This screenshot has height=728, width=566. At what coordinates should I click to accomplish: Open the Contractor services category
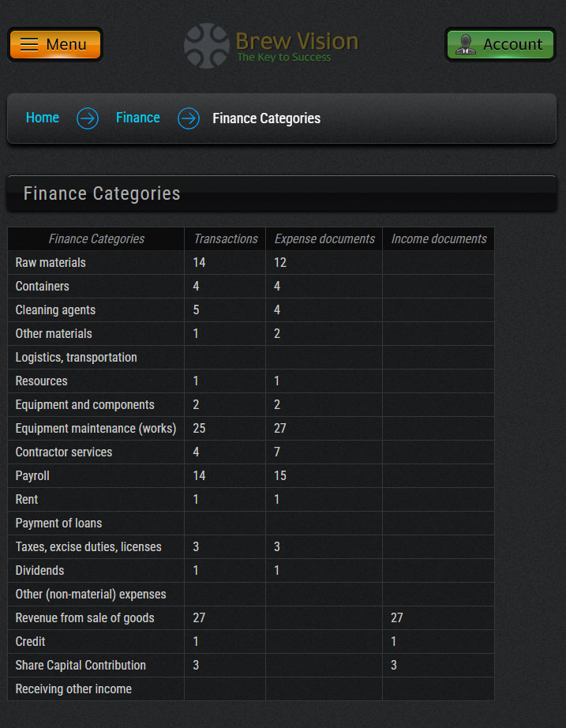point(64,452)
